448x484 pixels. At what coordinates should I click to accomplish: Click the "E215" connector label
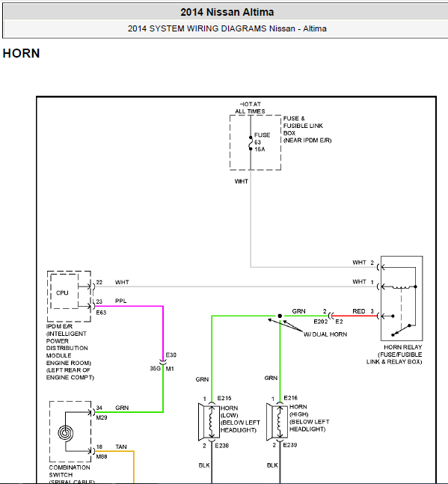tap(224, 398)
